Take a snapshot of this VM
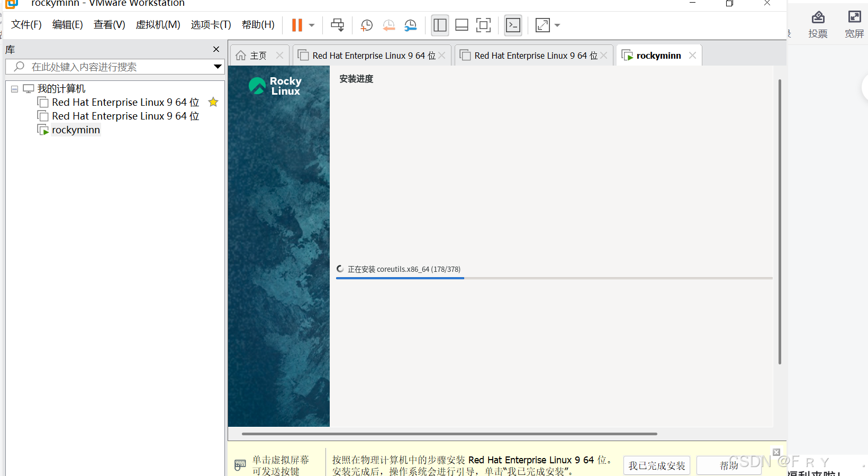This screenshot has height=476, width=868. point(366,25)
